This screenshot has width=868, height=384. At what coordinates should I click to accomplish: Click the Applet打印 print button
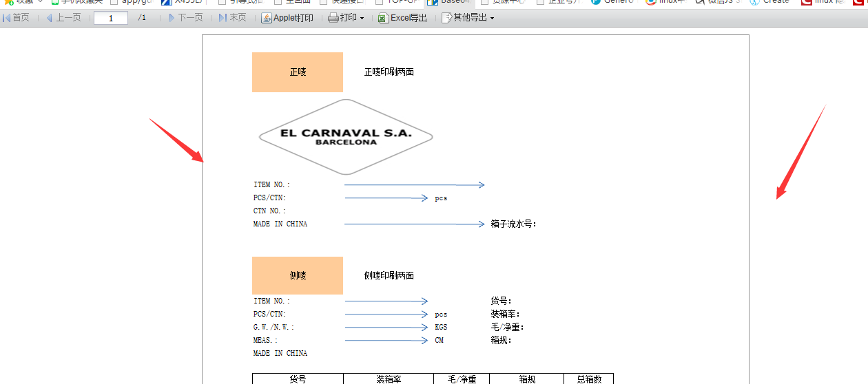(287, 17)
